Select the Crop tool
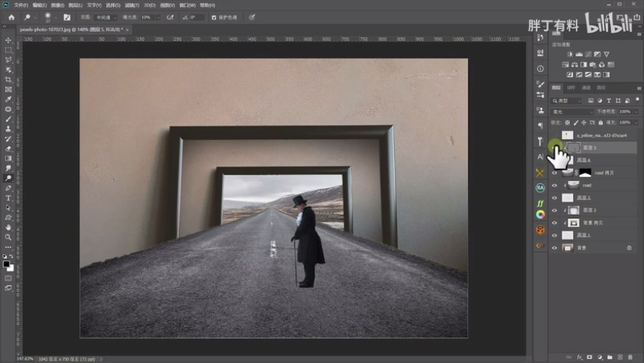This screenshot has height=363, width=644. tap(9, 79)
